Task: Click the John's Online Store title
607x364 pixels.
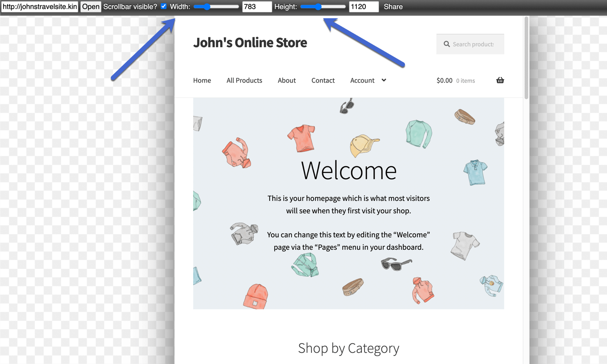Action: 250,43
